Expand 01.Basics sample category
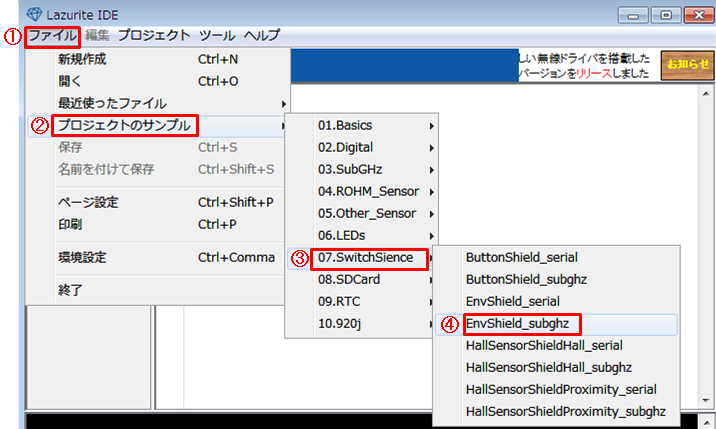 pyautogui.click(x=361, y=125)
